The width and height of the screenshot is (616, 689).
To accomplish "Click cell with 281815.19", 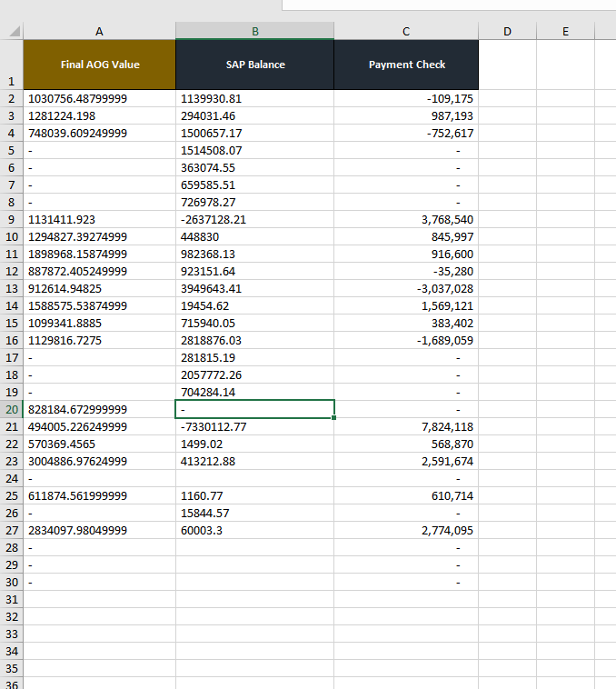I will 254,358.
